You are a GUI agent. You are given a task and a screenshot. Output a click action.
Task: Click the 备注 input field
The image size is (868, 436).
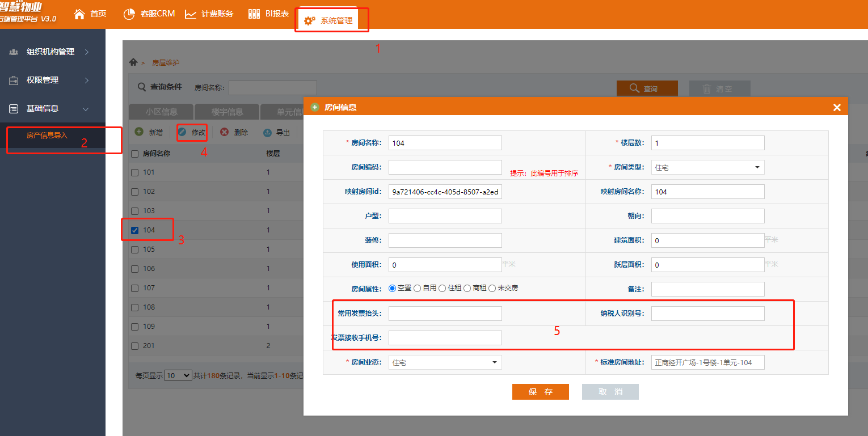click(x=707, y=289)
